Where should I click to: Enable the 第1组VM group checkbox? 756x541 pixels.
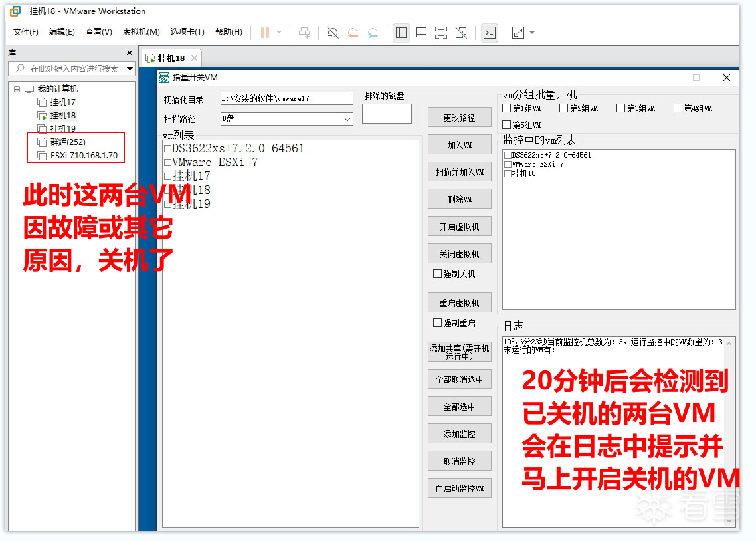pos(507,108)
